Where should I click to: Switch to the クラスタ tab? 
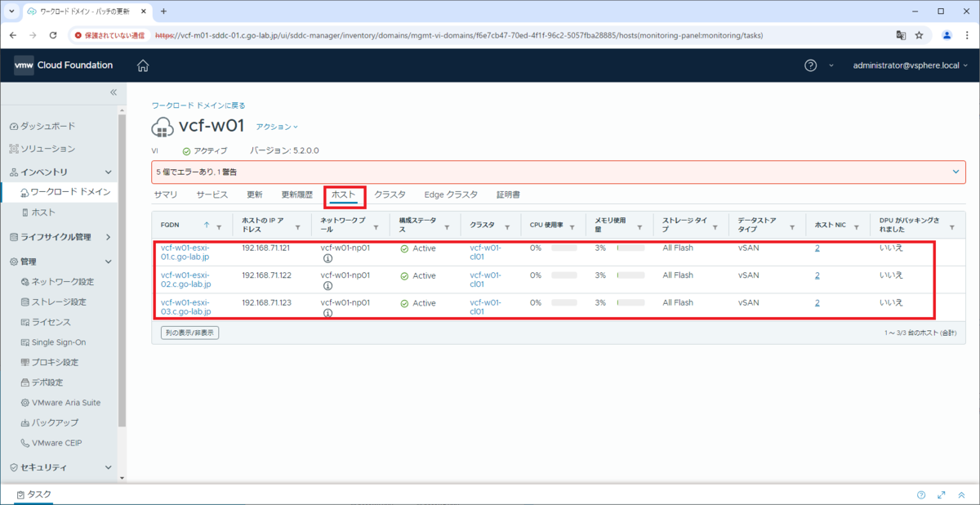pos(390,194)
